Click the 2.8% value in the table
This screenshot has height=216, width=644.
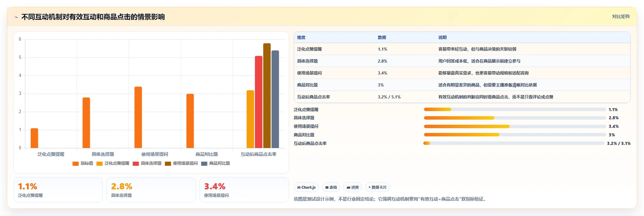(382, 61)
